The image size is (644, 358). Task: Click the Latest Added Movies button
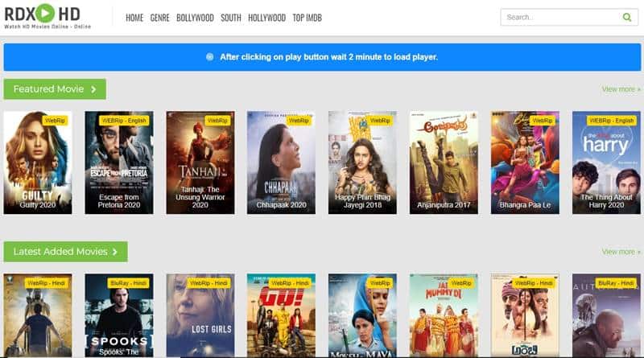pyautogui.click(x=65, y=252)
